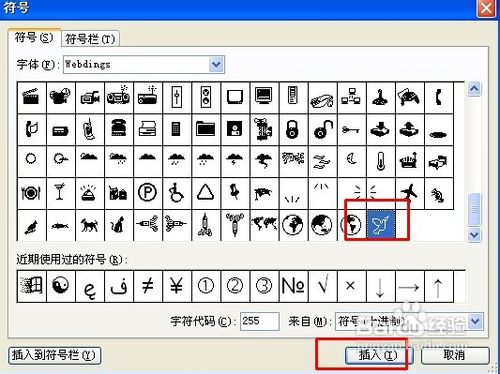Select recent not-equal ≠ symbol
The width and height of the screenshot is (500, 374).
[x=148, y=286]
